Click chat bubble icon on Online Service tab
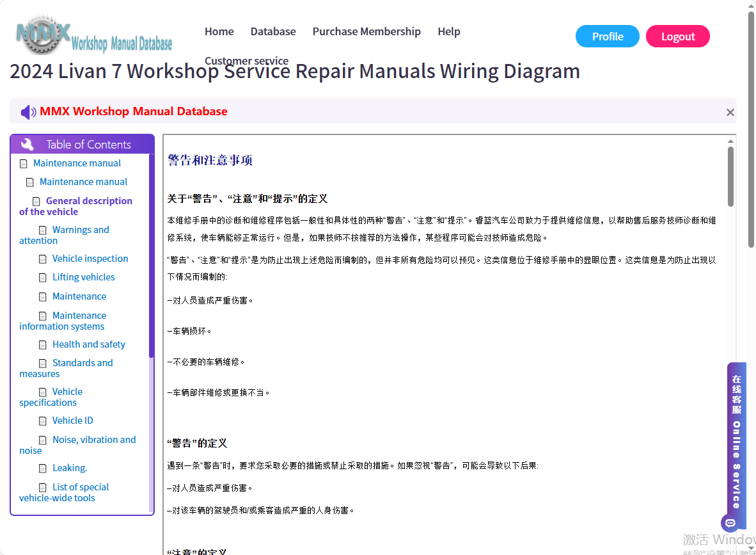756x555 pixels. tap(730, 522)
